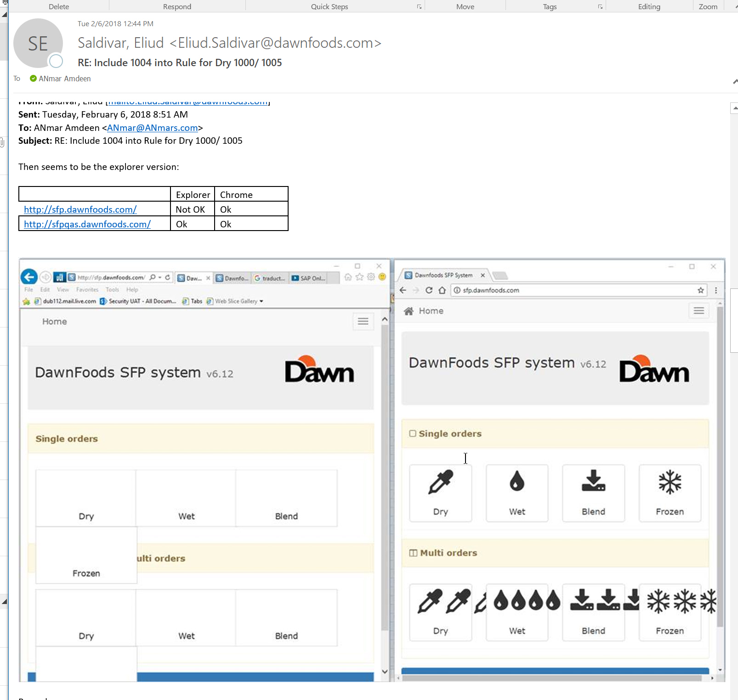Image resolution: width=738 pixels, height=700 pixels.
Task: Click the bookmark star in Chrome address bar
Action: click(700, 290)
